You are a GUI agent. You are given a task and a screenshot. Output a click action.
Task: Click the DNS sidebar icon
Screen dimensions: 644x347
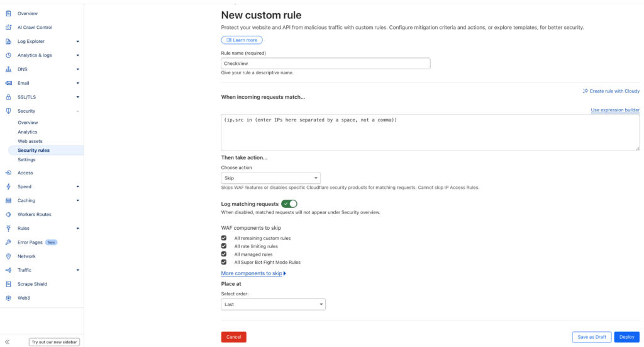point(8,69)
